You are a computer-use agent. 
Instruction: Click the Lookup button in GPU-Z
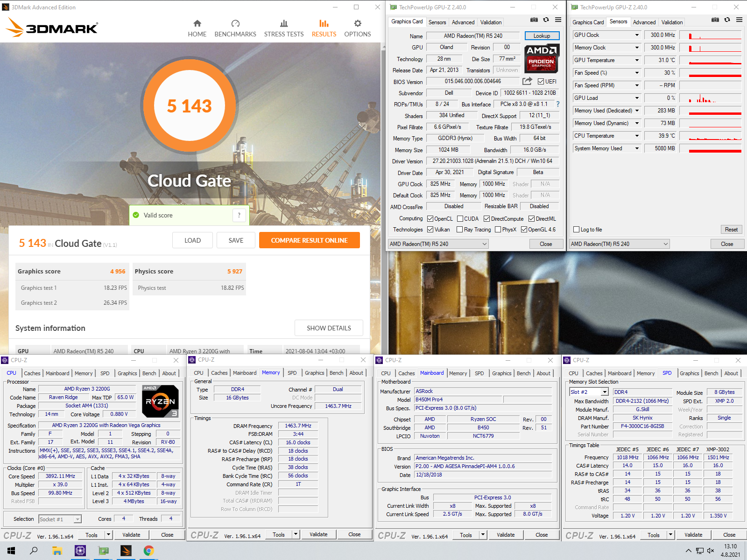[x=542, y=36]
